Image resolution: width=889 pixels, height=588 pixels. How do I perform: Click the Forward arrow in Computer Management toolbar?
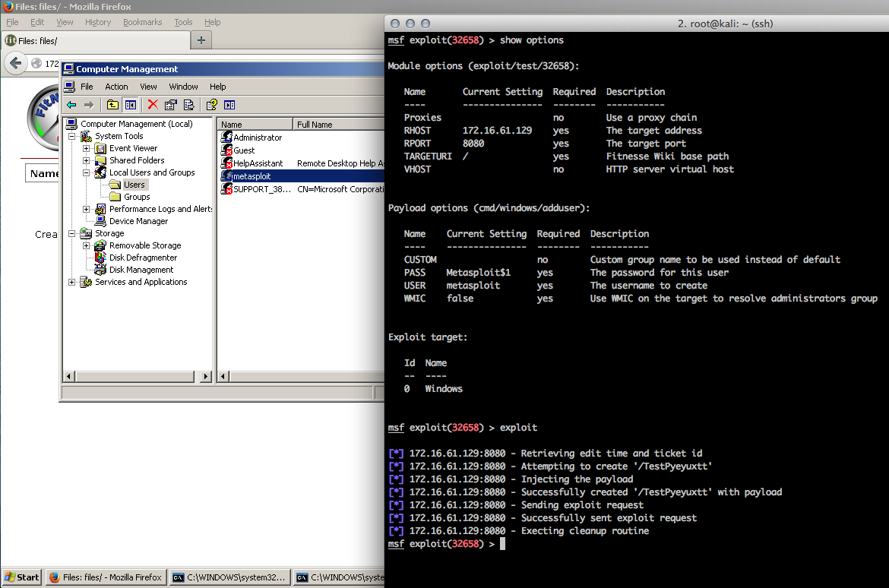88,105
